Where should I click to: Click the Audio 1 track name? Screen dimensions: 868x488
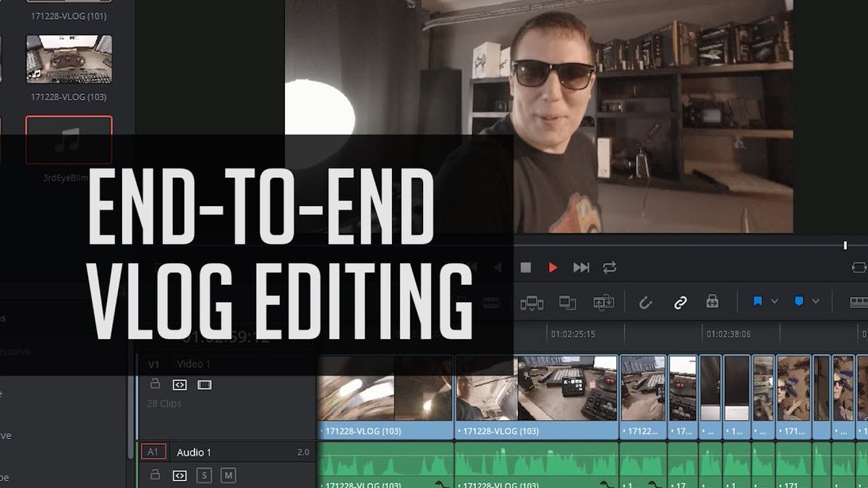click(x=194, y=453)
